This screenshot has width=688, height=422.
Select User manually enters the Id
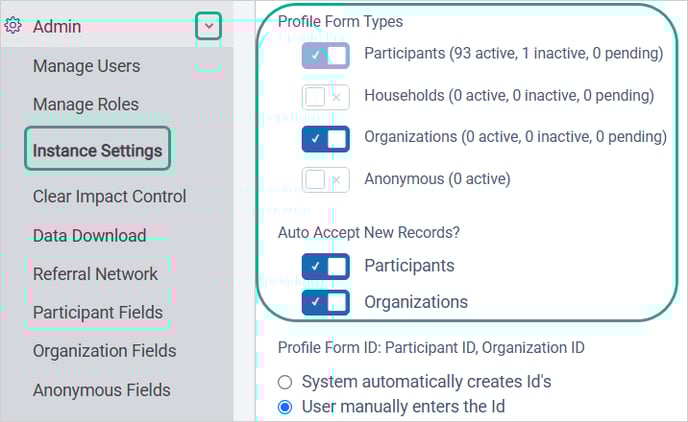pos(285,407)
